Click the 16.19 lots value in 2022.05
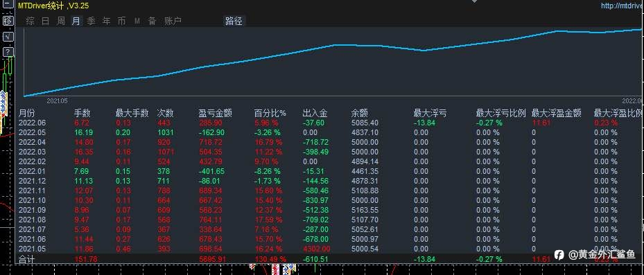 click(x=83, y=132)
